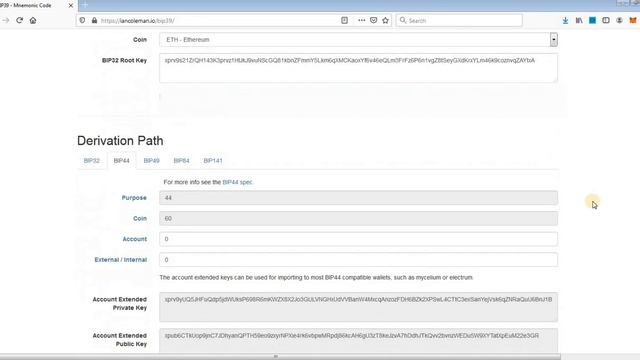Click the Coin field showing 60
The height and width of the screenshot is (360, 640).
point(358,218)
